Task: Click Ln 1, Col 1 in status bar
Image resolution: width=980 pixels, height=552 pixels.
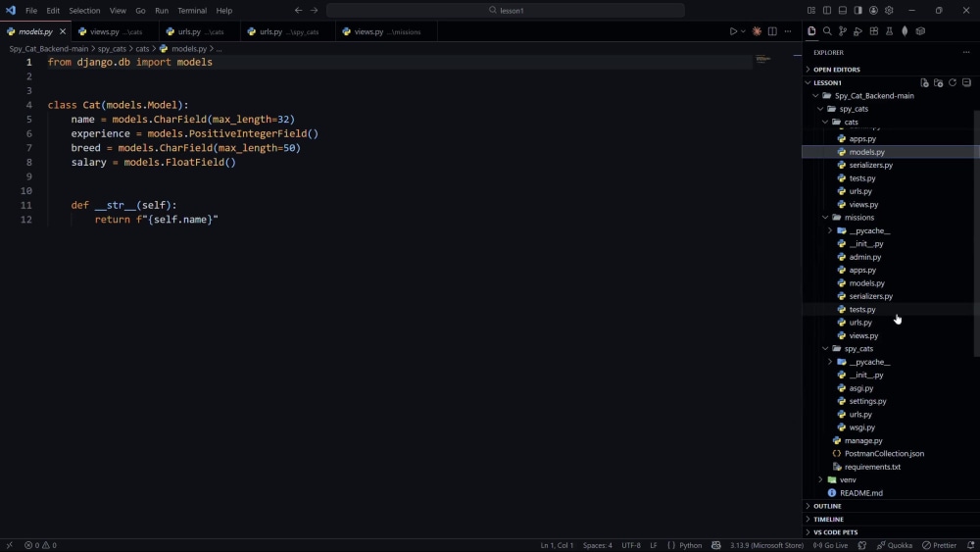Action: coord(557,545)
